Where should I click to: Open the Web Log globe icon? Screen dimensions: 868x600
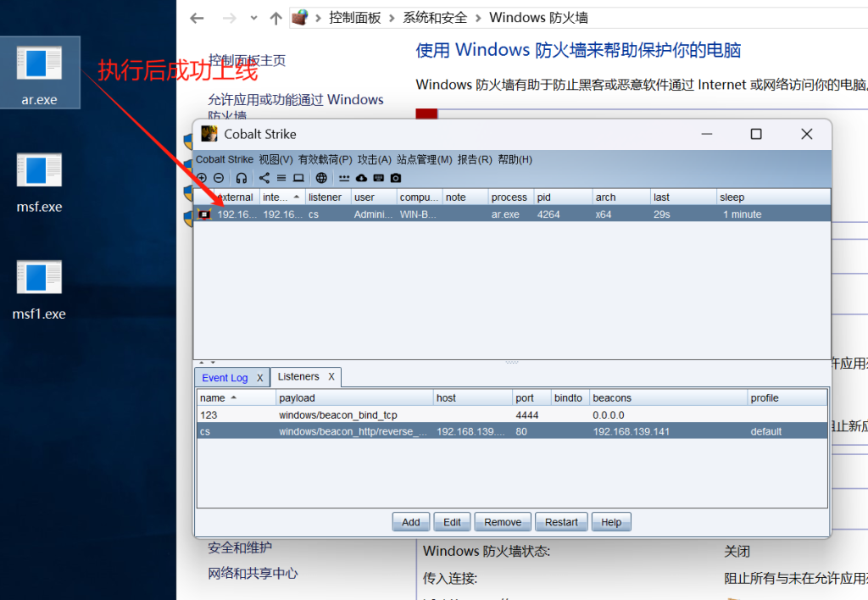[x=321, y=178]
